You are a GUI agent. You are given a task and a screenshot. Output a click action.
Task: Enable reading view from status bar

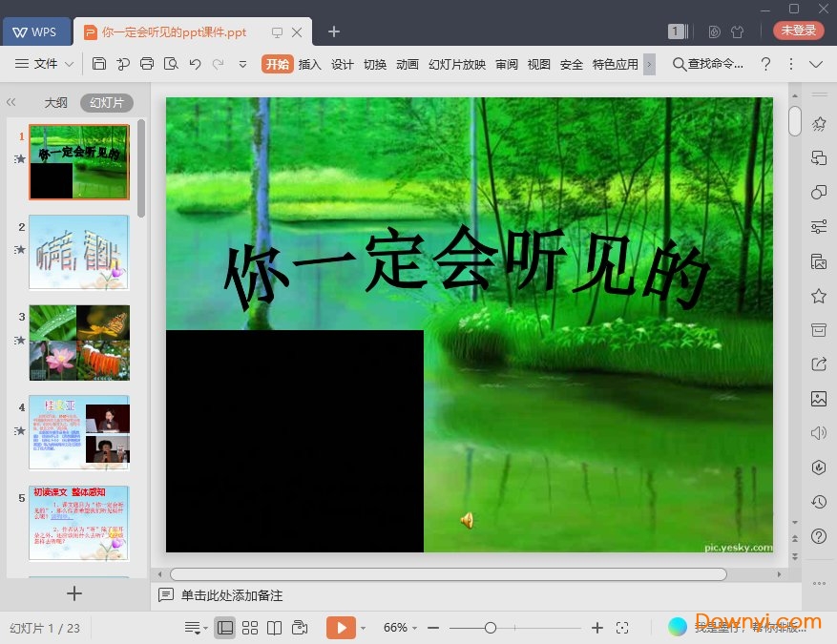tap(276, 627)
